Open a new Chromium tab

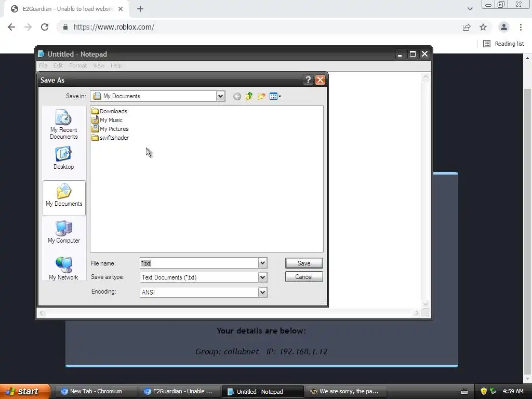(140, 9)
